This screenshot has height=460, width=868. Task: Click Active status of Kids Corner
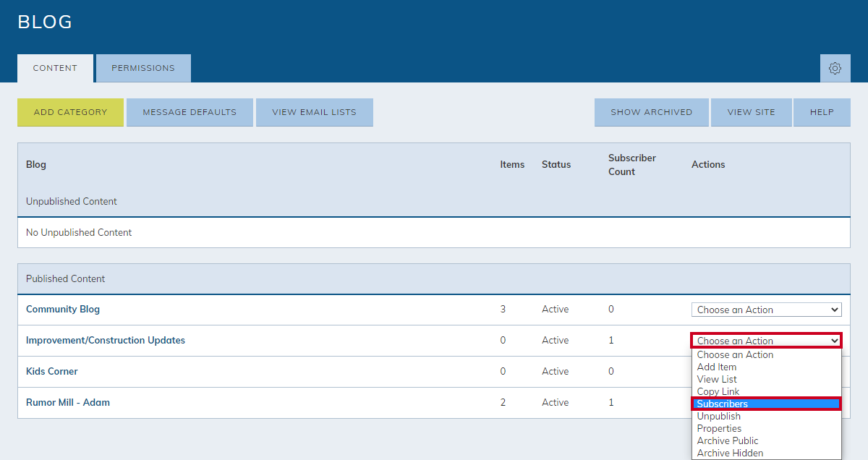pos(556,371)
